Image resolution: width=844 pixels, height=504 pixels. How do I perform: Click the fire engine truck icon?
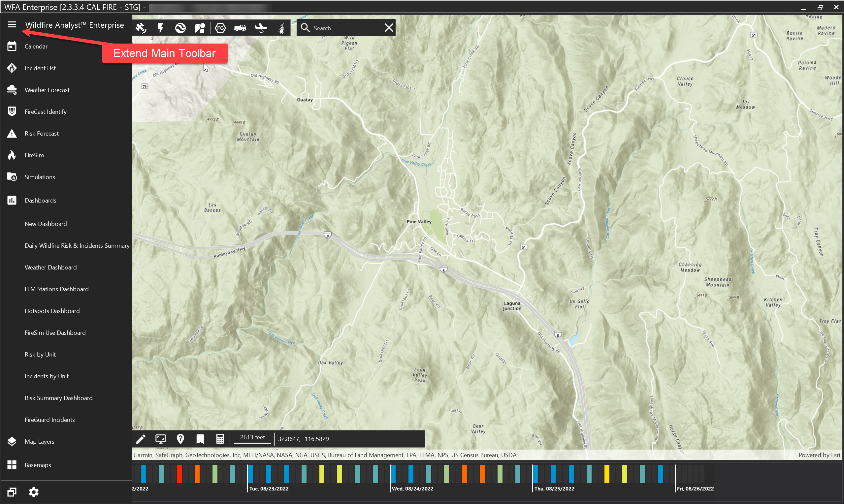click(240, 28)
